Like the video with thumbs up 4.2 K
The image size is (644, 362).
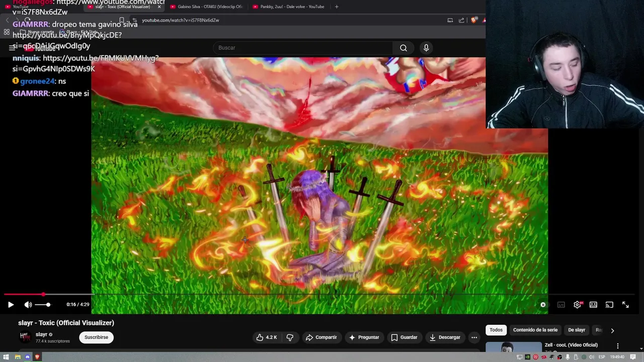click(x=267, y=337)
